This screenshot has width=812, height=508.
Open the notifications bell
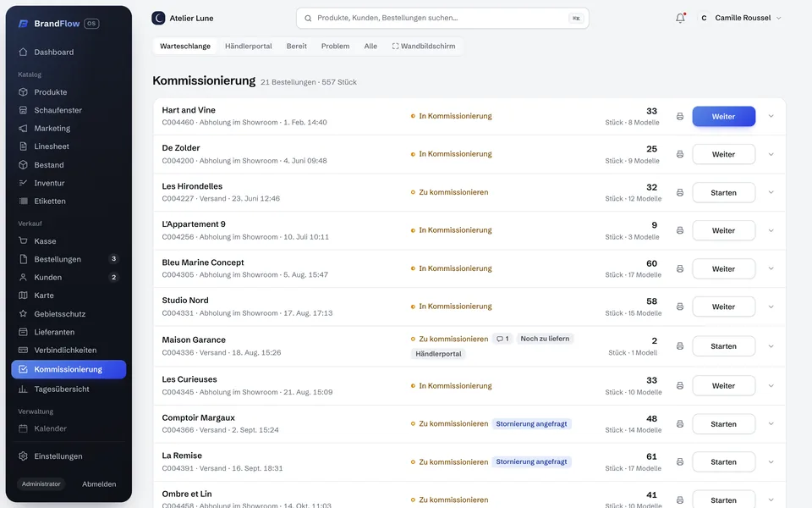pos(680,18)
